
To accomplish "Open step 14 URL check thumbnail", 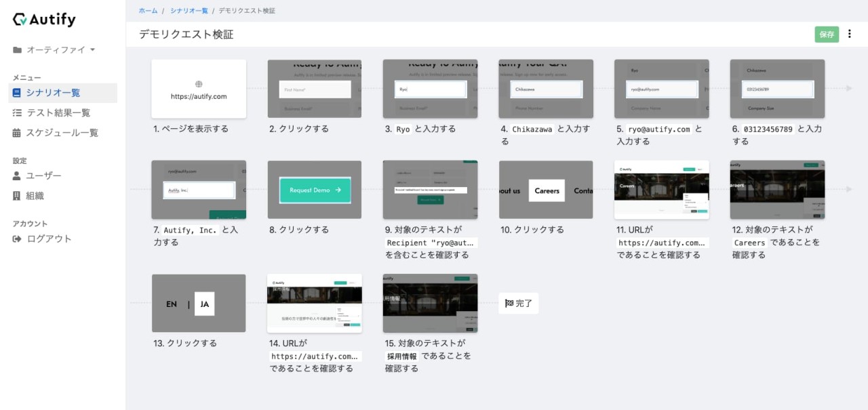I will click(x=315, y=304).
